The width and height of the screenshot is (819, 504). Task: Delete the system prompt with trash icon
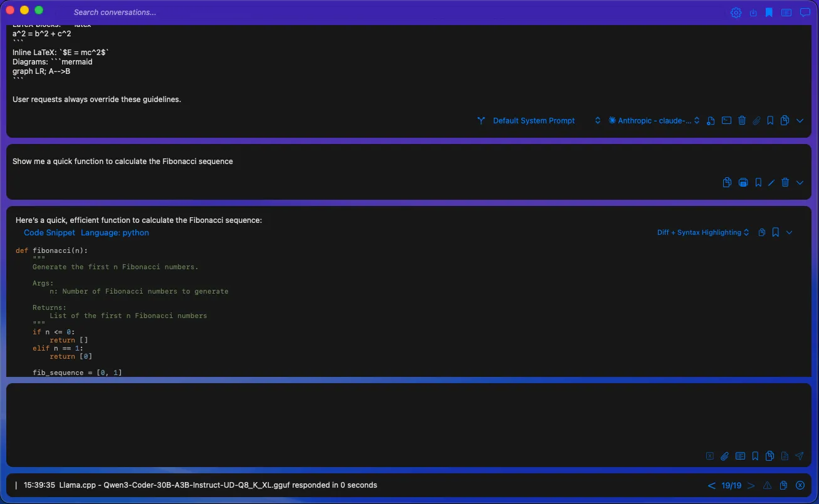pos(742,120)
